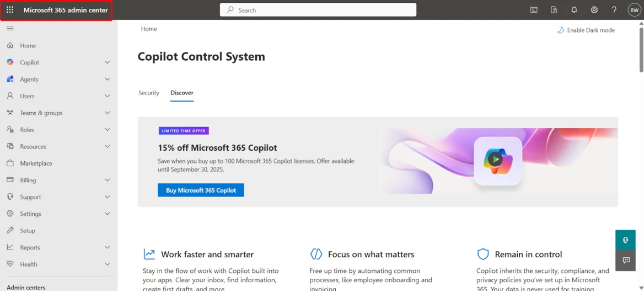644x291 pixels.
Task: Expand the Users menu chevron
Action: 108,96
